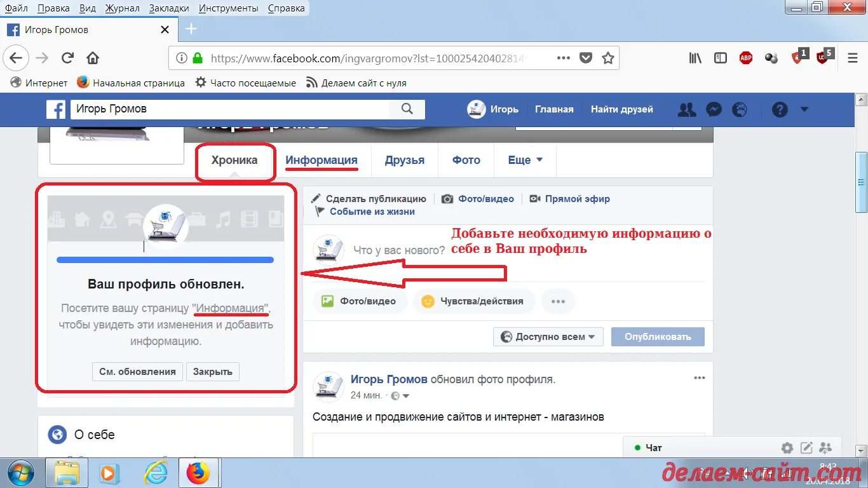Viewport: 868px width, 488px height.
Task: Click Фото/видео button below composer
Action: click(360, 301)
